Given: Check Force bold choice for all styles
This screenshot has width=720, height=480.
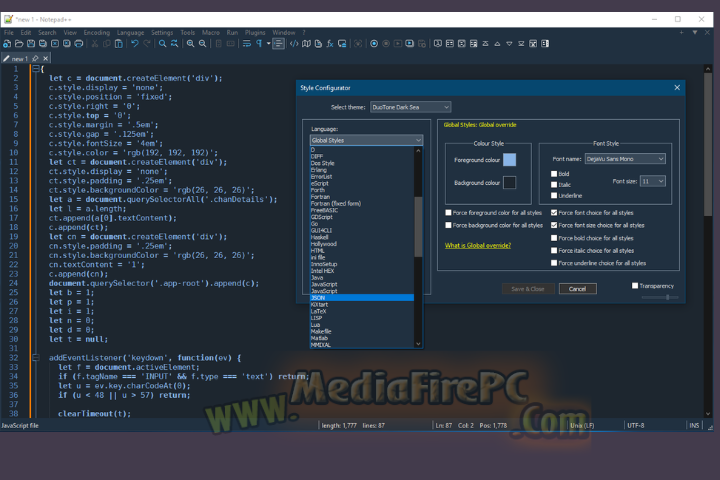Looking at the screenshot, I should pyautogui.click(x=554, y=238).
